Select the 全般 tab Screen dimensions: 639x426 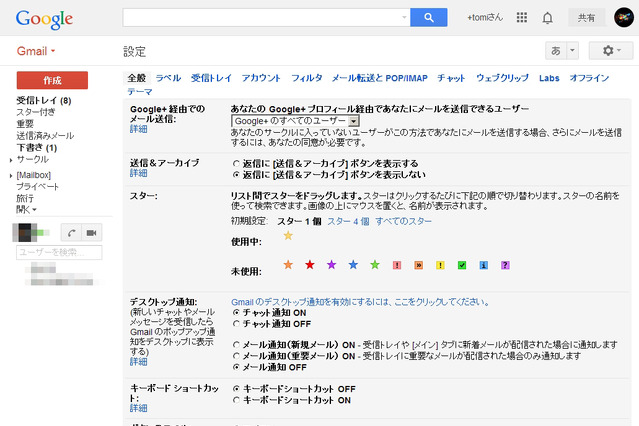click(137, 78)
